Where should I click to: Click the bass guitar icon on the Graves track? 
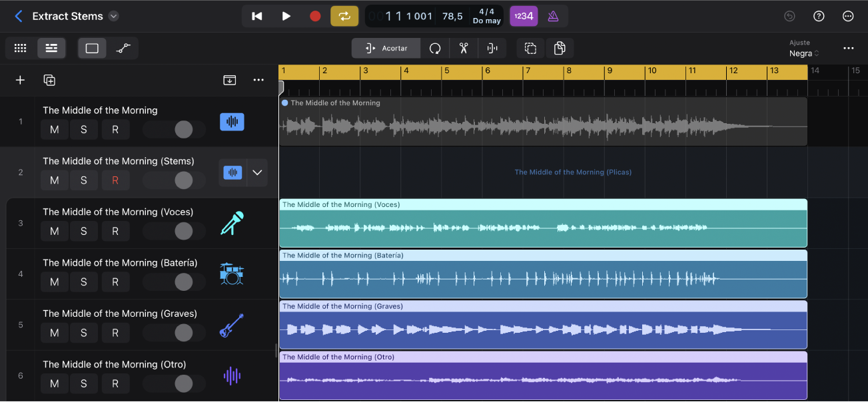[x=231, y=325]
